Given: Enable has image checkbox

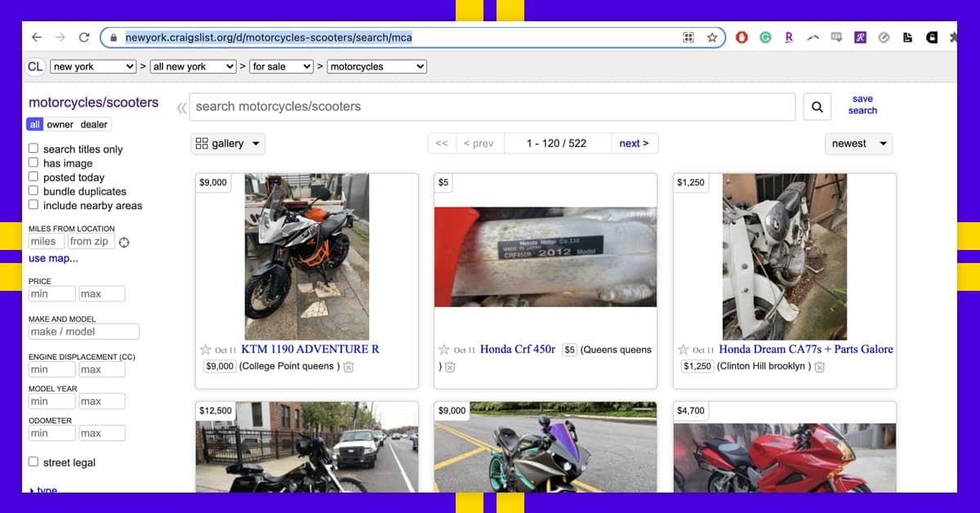Looking at the screenshot, I should [x=33, y=163].
